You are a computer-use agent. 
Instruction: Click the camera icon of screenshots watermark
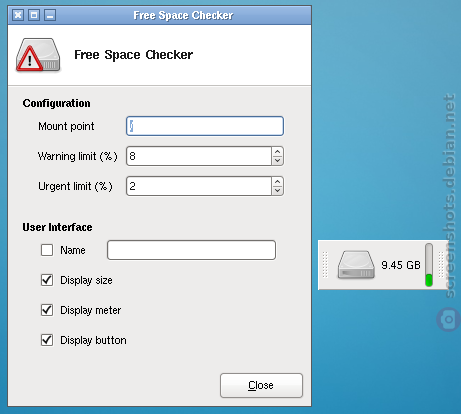tap(448, 320)
